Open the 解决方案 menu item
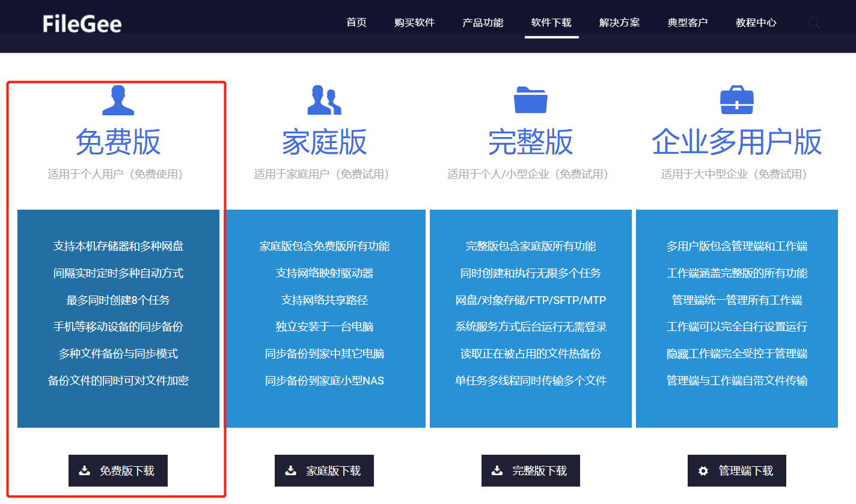The width and height of the screenshot is (856, 504). [620, 23]
